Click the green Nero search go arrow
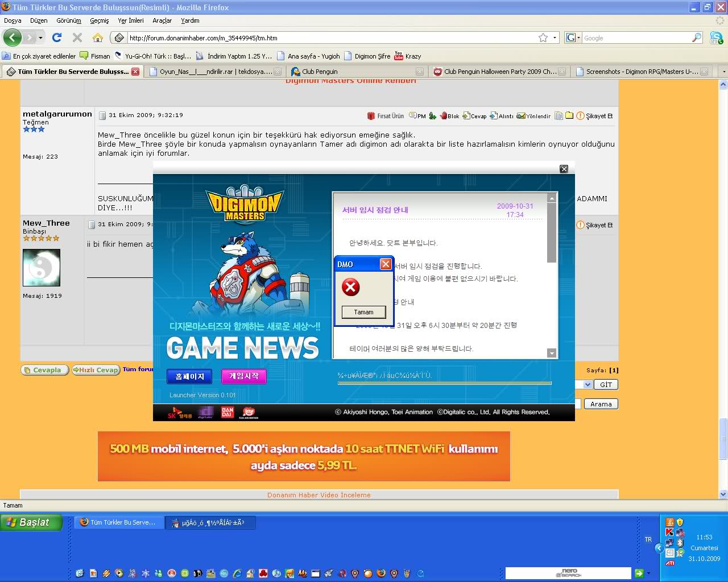Viewport: 728px width, 582px height. click(639, 573)
